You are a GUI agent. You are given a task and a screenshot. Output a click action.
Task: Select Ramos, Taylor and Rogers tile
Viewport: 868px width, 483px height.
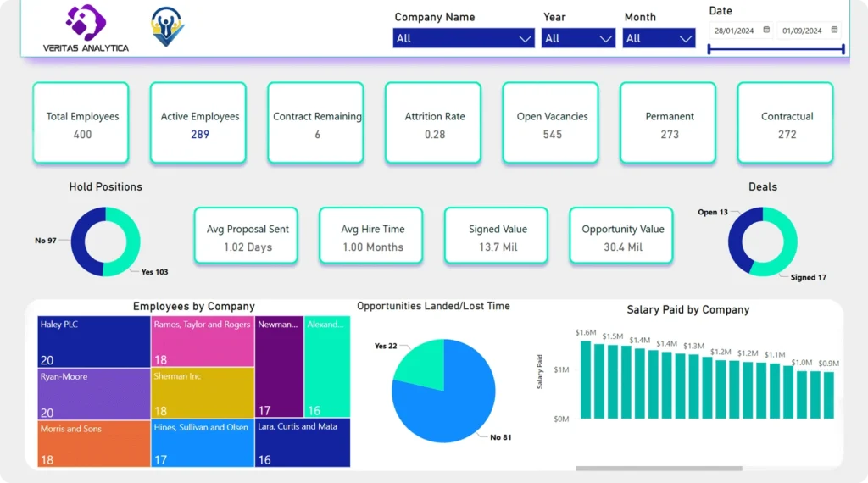(203, 341)
